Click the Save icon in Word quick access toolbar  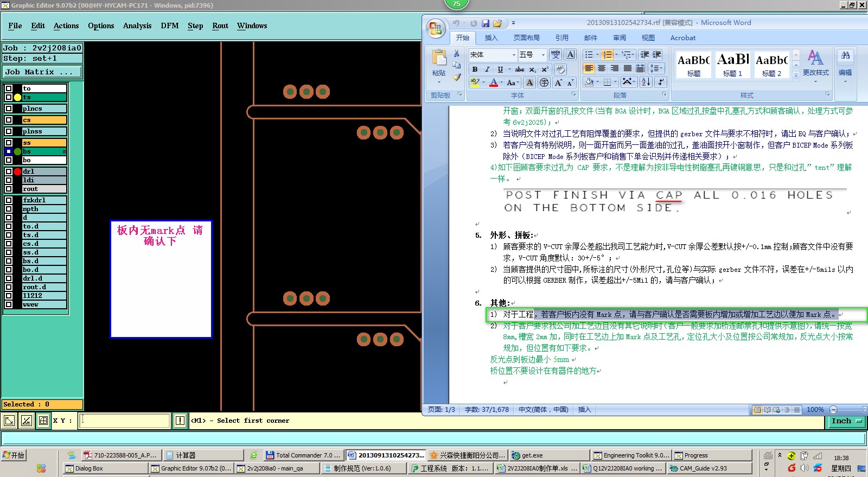486,23
